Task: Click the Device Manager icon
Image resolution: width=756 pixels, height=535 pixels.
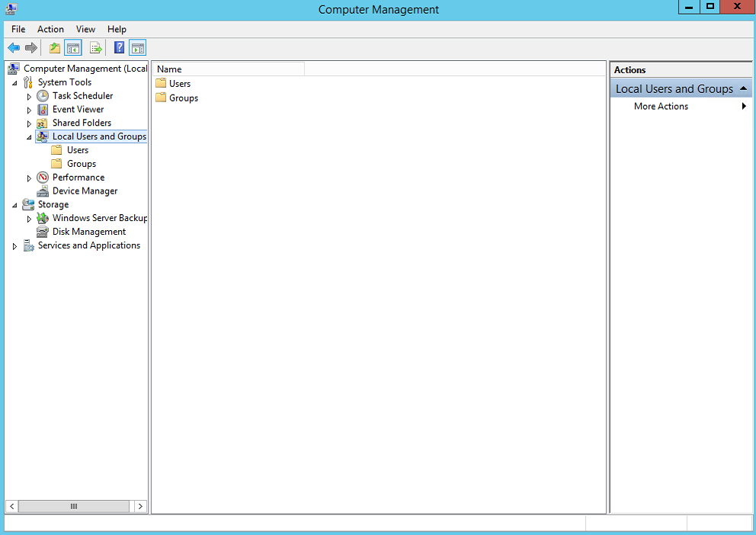Action: click(43, 191)
